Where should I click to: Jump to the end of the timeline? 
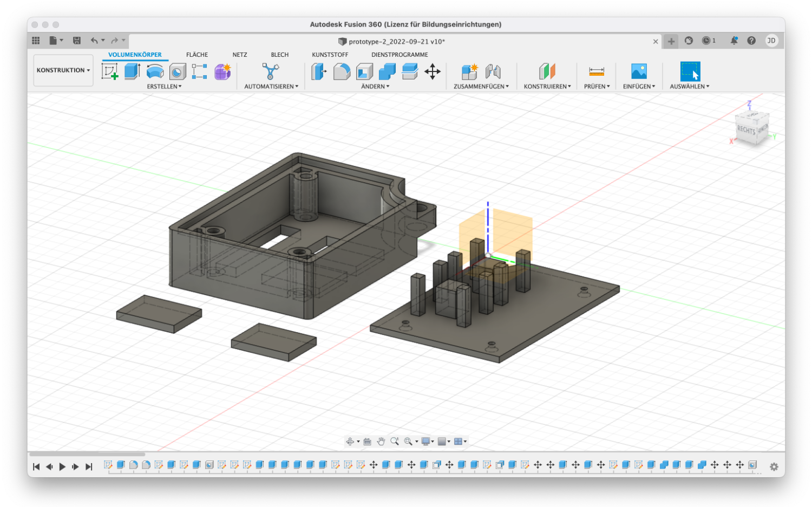pos(89,466)
